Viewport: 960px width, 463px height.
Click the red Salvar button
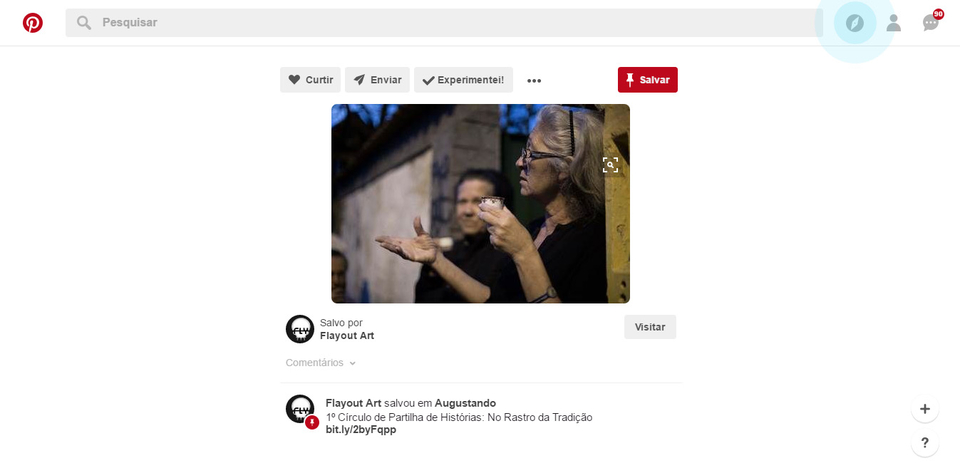(x=648, y=80)
